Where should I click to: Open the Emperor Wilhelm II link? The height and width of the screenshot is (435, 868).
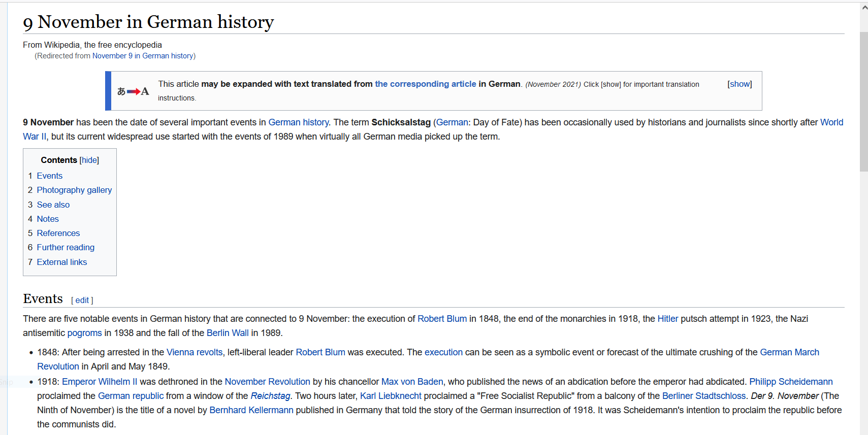[x=100, y=382]
